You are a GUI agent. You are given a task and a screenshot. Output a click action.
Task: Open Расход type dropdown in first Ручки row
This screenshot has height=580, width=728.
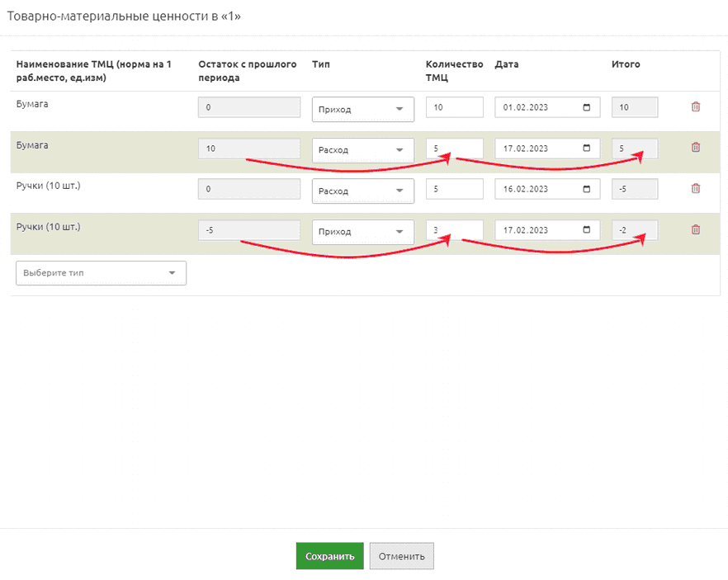click(x=363, y=191)
